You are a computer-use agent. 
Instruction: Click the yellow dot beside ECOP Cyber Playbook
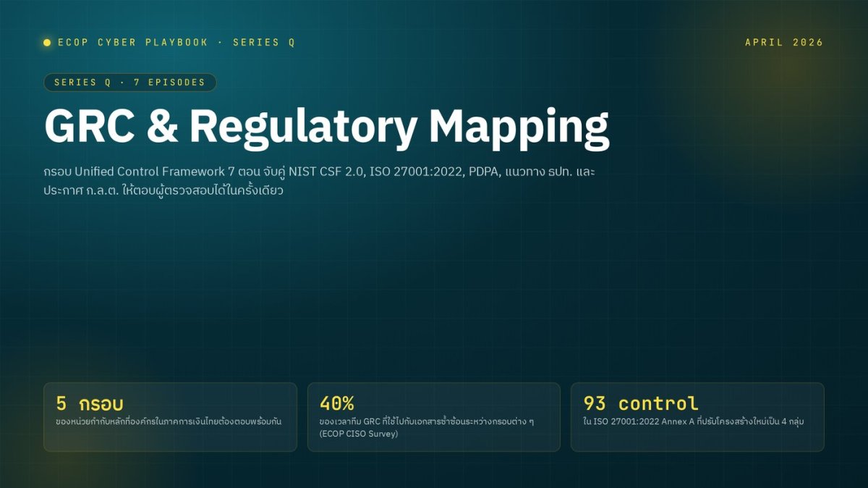47,43
